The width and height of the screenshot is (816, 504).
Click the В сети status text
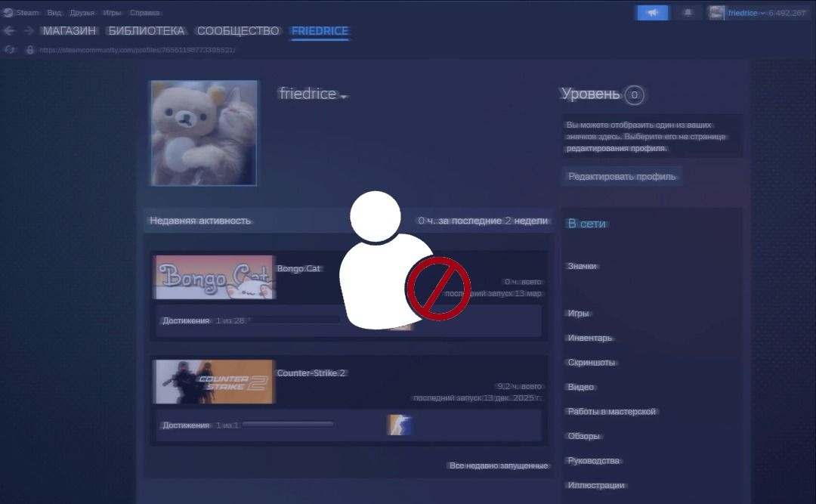click(586, 224)
